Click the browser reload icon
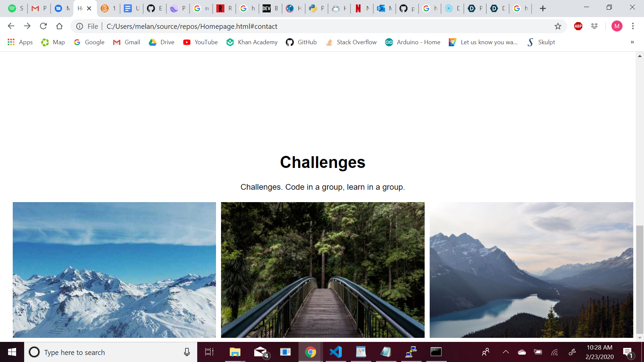Image resolution: width=644 pixels, height=362 pixels. (x=43, y=26)
